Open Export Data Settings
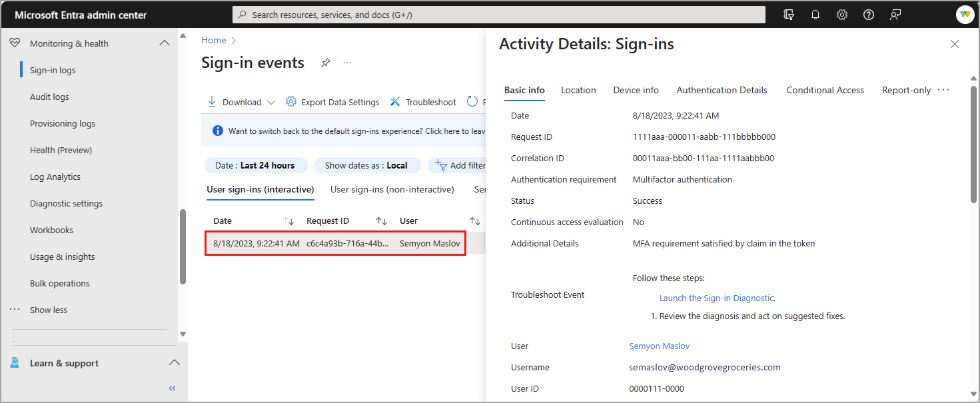The width and height of the screenshot is (980, 403). pyautogui.click(x=332, y=102)
